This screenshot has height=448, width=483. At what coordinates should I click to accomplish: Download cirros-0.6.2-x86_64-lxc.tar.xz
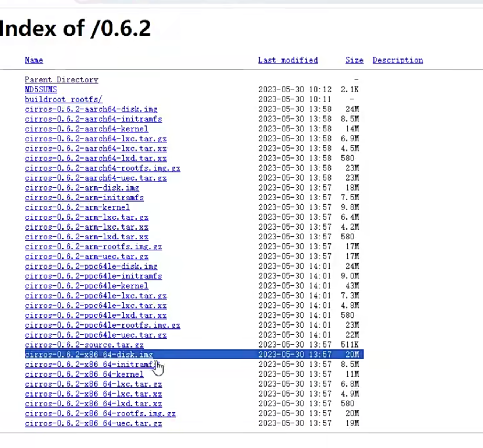(x=93, y=394)
